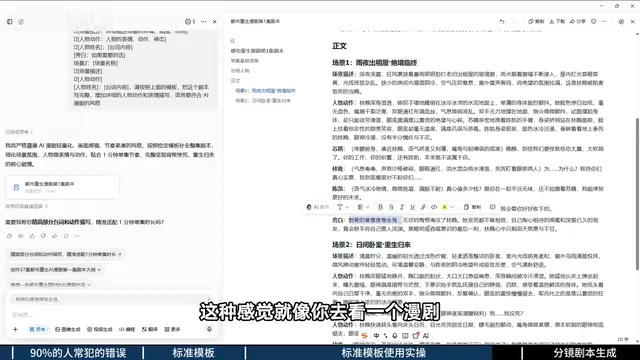The image size is (640, 360).
Task: Choose suggestion about 适配1分钟单集时长
Action: click(66, 254)
